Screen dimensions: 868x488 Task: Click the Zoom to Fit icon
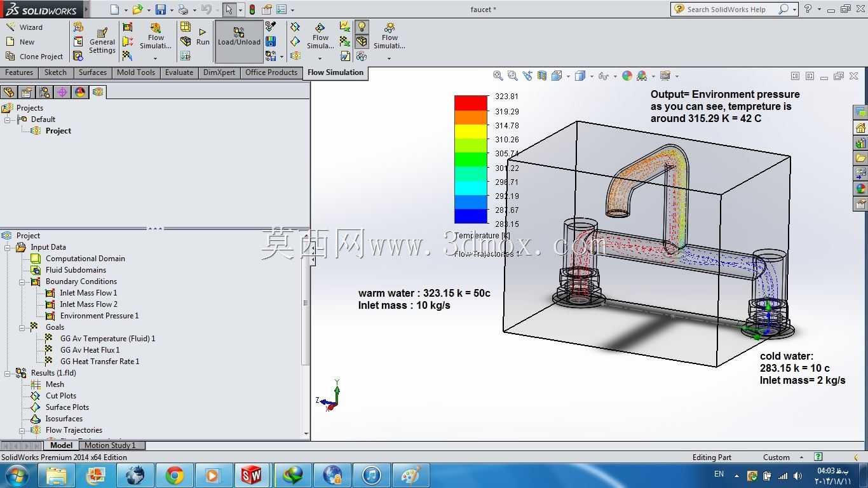click(498, 76)
